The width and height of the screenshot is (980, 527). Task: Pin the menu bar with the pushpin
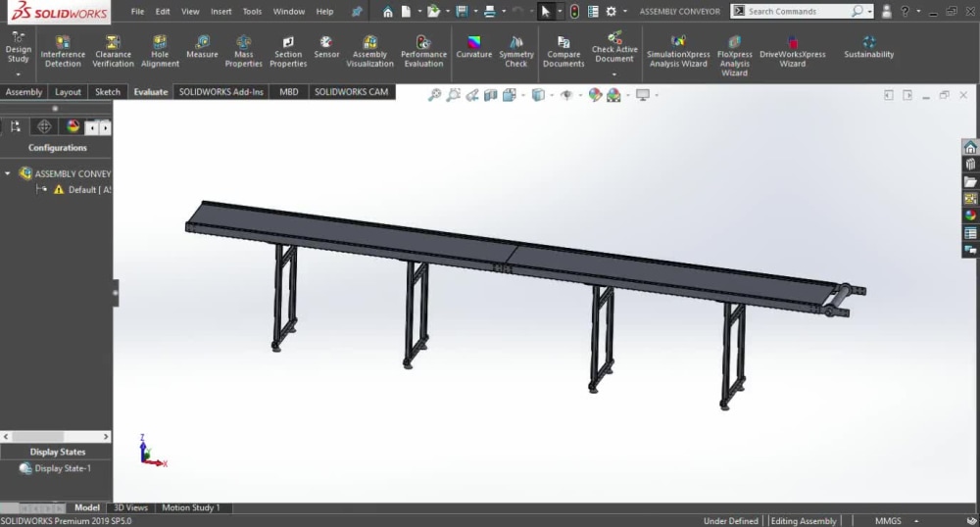pos(357,11)
